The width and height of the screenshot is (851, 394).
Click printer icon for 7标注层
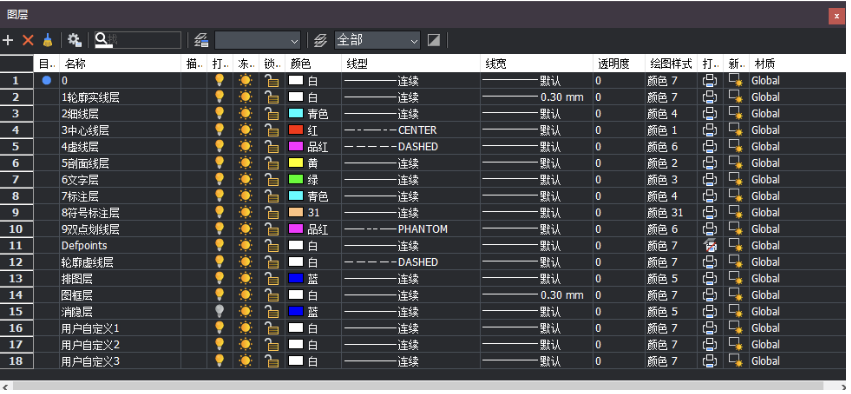pyautogui.click(x=710, y=196)
